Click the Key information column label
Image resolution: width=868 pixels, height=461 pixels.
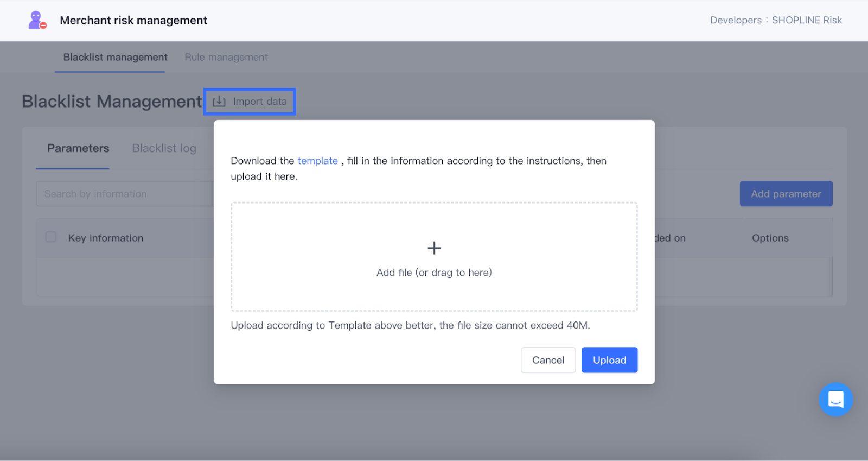pos(106,238)
